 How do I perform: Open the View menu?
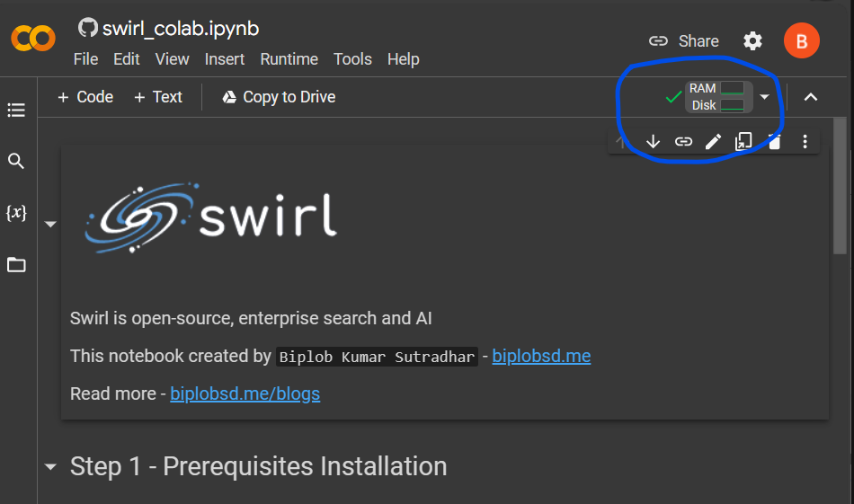[172, 58]
